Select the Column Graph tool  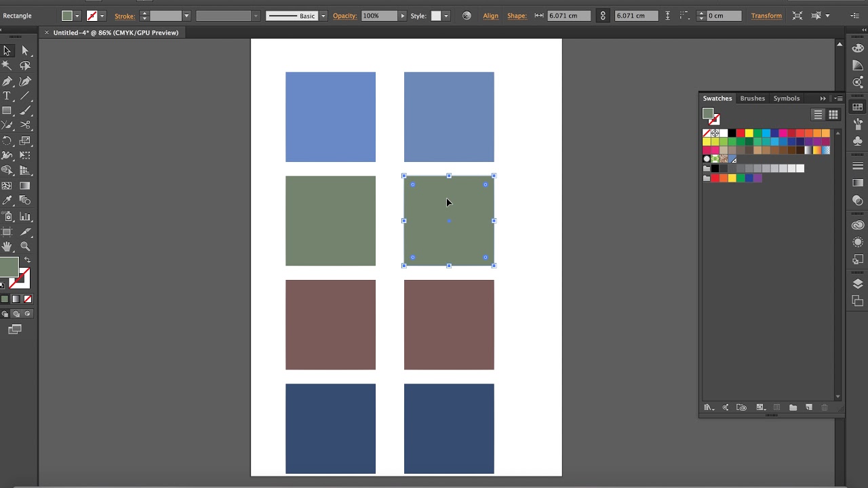25,217
